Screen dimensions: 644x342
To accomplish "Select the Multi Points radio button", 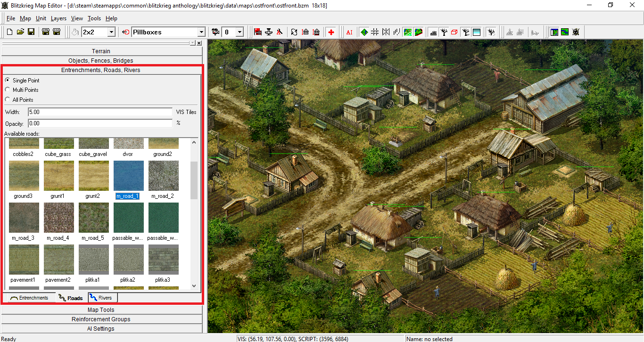I will click(x=8, y=90).
